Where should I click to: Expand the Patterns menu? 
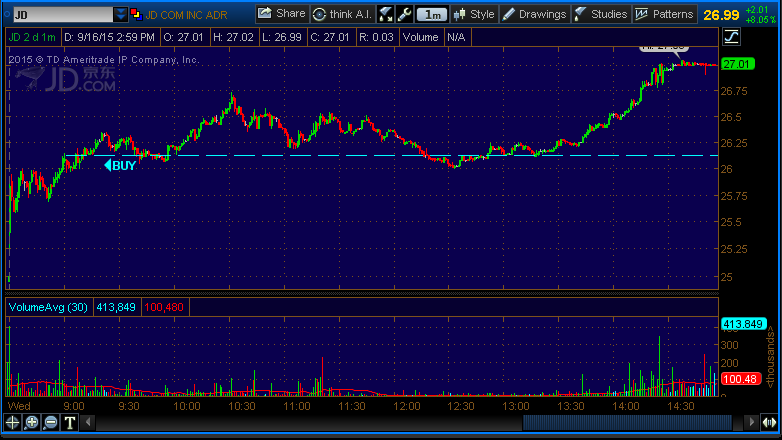(x=665, y=15)
